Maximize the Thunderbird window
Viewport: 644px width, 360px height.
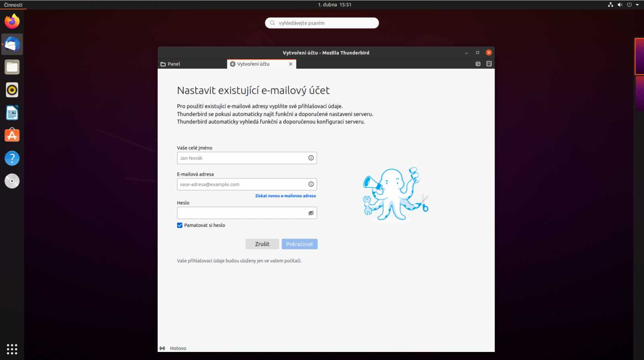pyautogui.click(x=478, y=53)
